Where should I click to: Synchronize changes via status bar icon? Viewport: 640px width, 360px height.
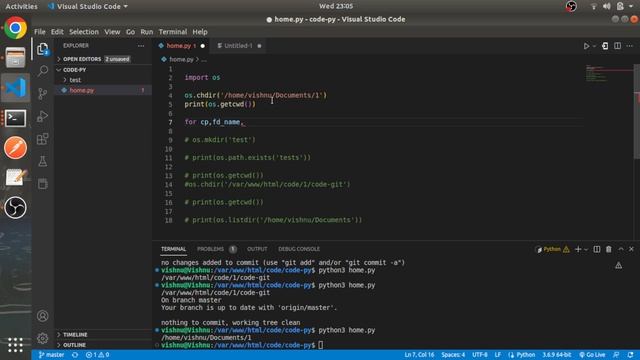[x=75, y=355]
